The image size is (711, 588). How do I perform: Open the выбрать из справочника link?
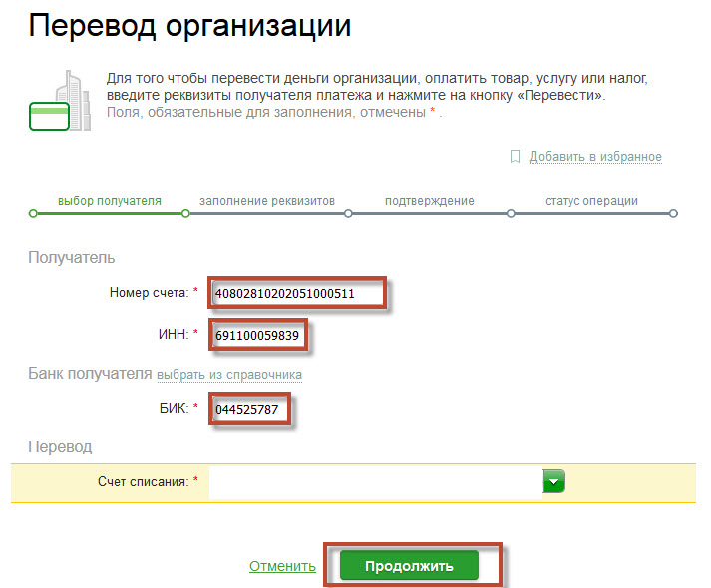pyautogui.click(x=229, y=375)
